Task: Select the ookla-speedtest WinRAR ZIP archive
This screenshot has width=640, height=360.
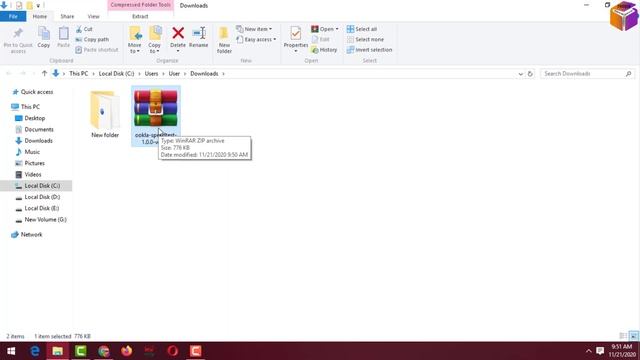Action: click(x=156, y=116)
